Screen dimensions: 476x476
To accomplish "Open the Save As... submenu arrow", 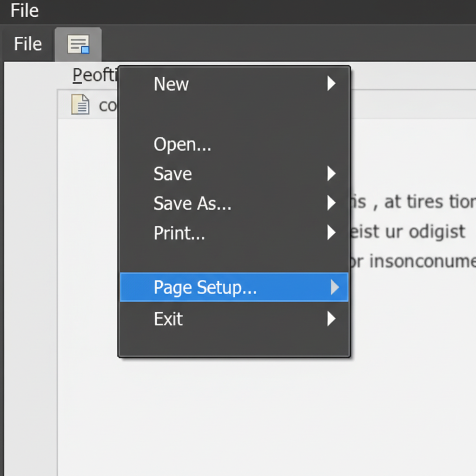I will [331, 203].
